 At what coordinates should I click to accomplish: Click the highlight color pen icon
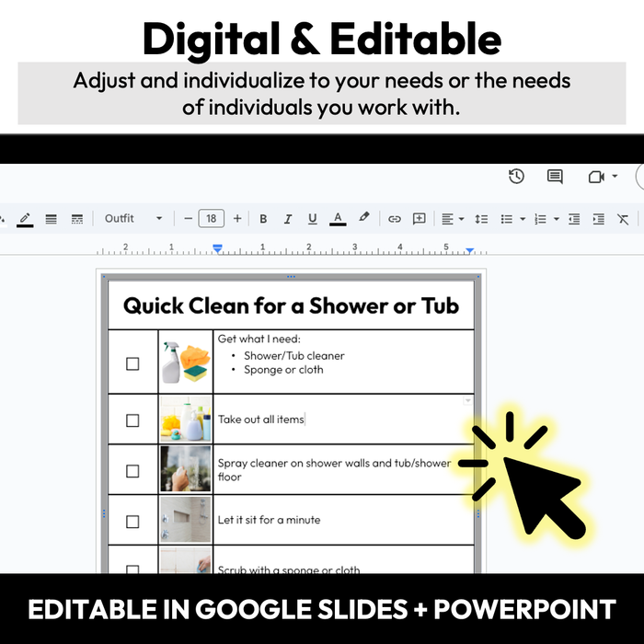pos(364,218)
